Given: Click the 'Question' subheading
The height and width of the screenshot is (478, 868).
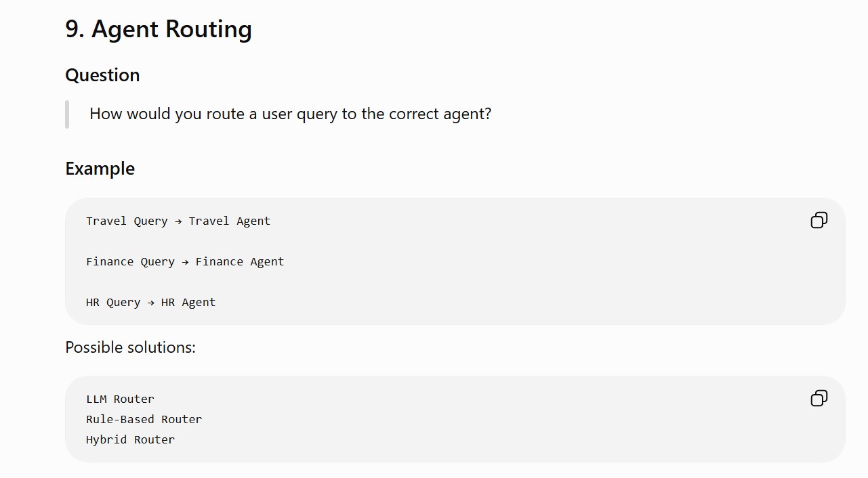Looking at the screenshot, I should [102, 75].
